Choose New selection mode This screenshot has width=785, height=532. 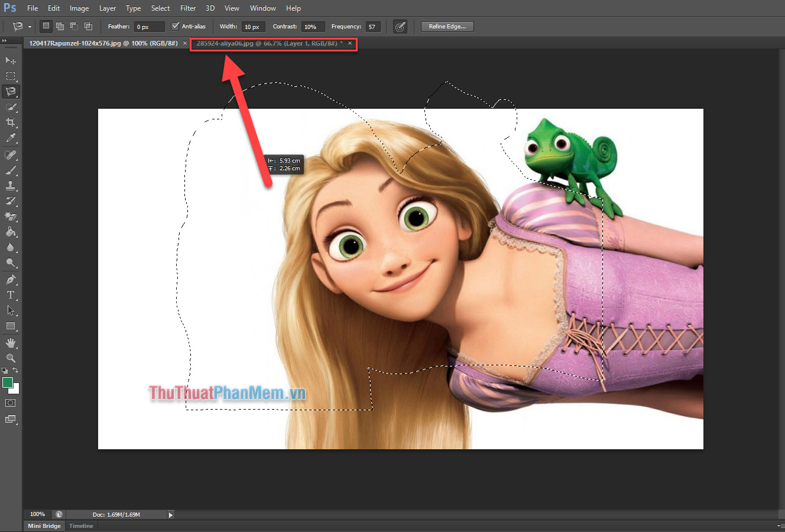(46, 26)
